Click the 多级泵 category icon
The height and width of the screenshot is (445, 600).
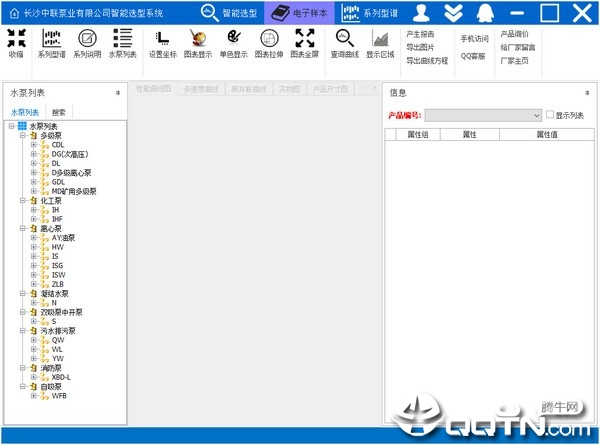(34, 135)
